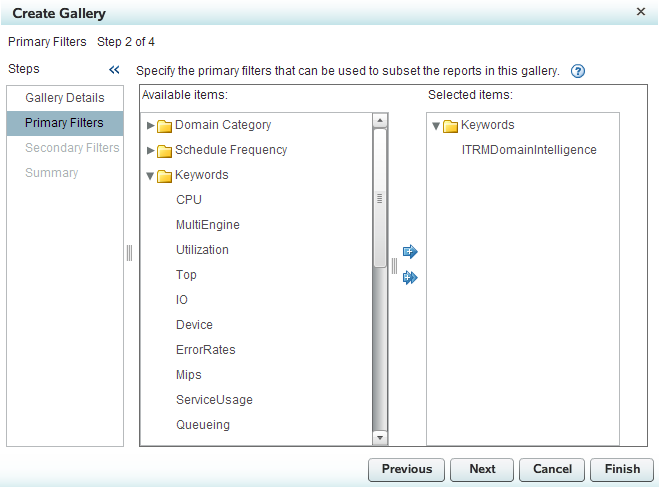Expand the Domain Category tree node
Viewport: 659px width, 487px height.
[150, 125]
